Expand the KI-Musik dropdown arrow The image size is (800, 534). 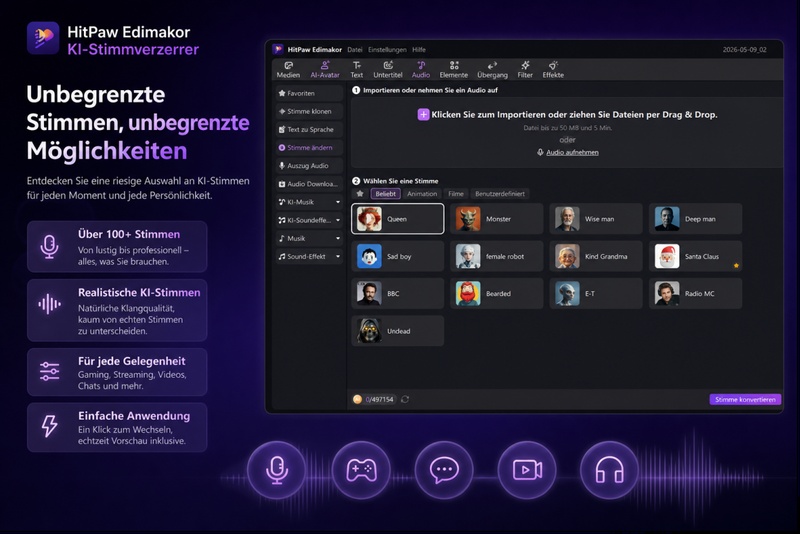point(338,202)
